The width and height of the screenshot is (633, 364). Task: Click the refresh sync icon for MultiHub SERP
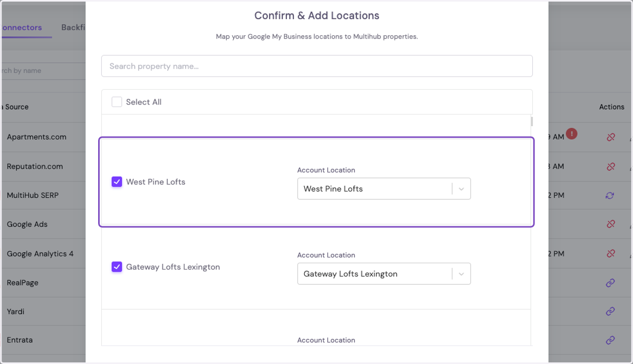pos(610,195)
